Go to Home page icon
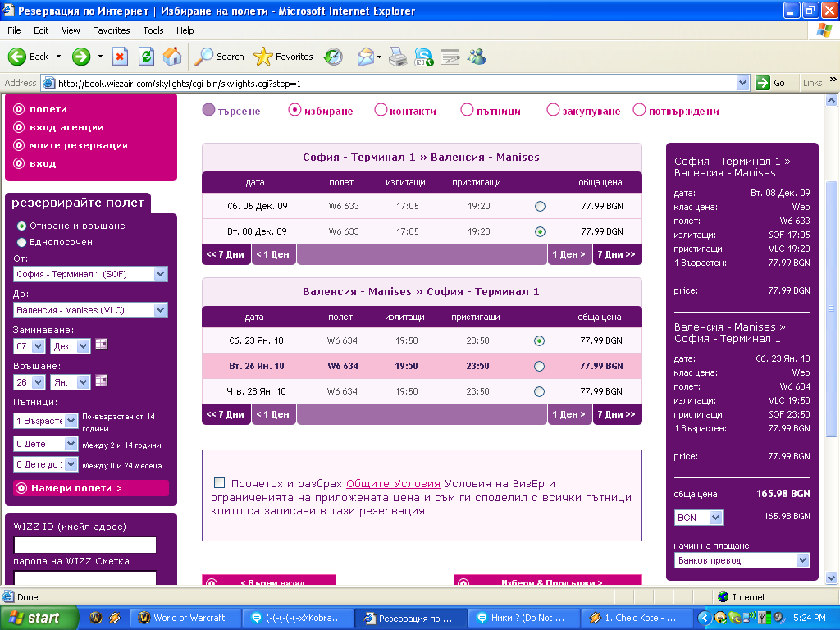The width and height of the screenshot is (840, 630). tap(172, 57)
